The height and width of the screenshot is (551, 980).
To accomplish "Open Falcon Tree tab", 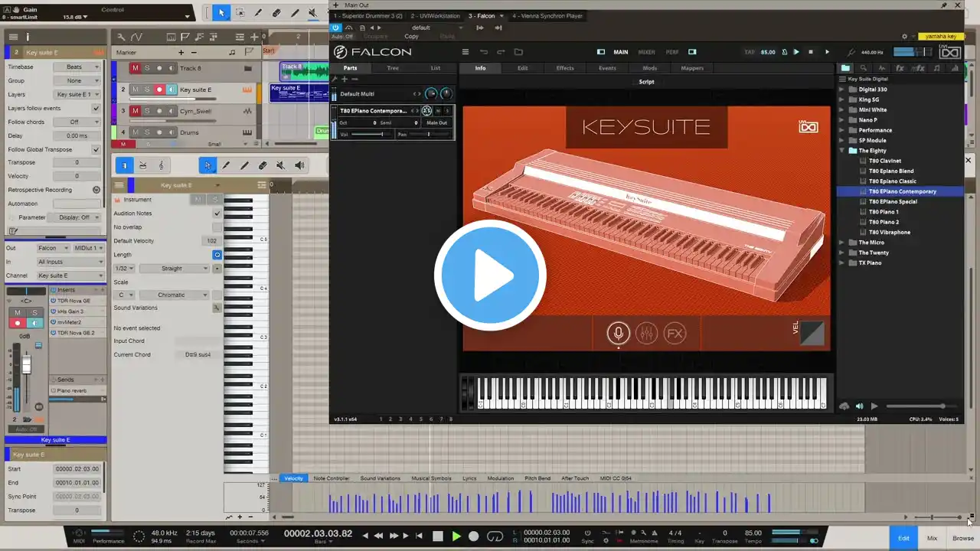I will click(393, 68).
